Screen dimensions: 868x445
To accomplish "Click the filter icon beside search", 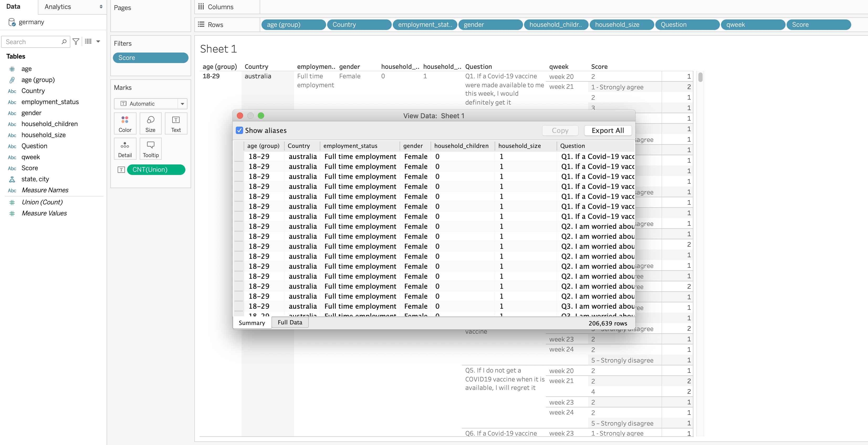I will pos(76,42).
